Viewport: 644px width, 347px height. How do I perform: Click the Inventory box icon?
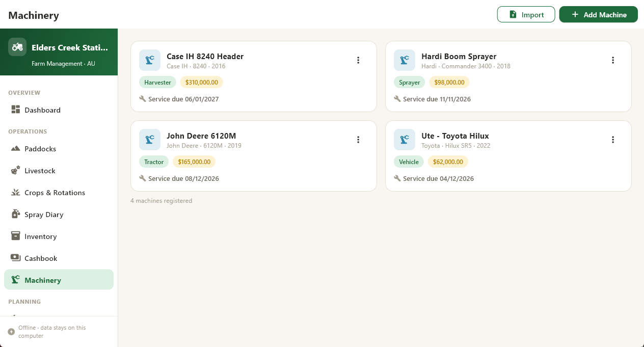pyautogui.click(x=15, y=236)
